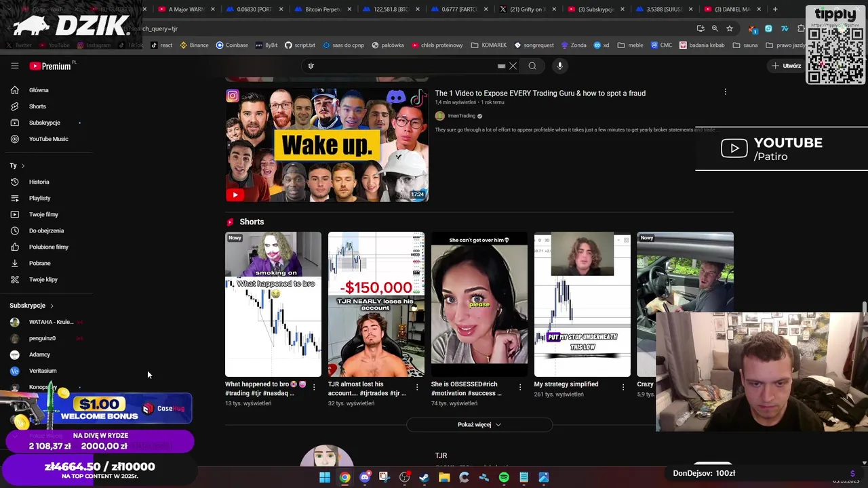Open the ImanTrading channel link
This screenshot has height=488, width=868.
point(461,116)
